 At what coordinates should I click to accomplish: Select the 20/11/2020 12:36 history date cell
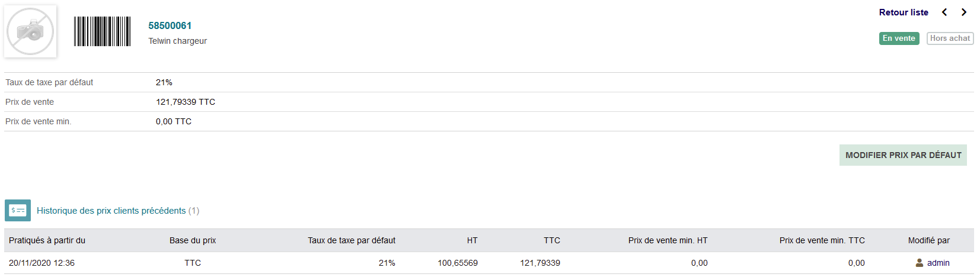click(42, 263)
